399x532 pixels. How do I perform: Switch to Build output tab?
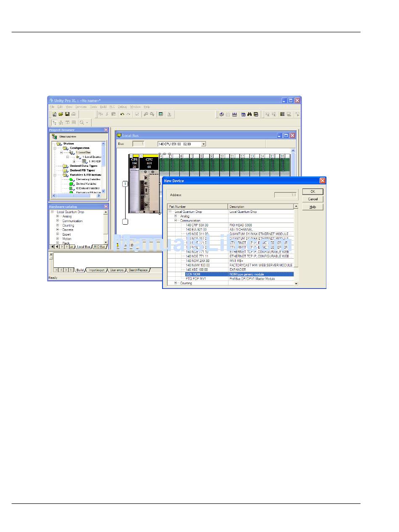tap(80, 270)
